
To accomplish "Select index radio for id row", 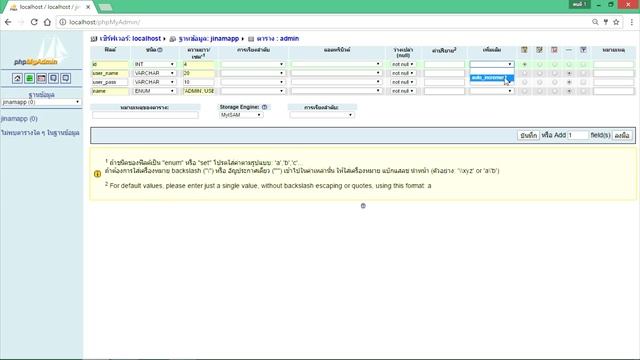I will click(539, 64).
